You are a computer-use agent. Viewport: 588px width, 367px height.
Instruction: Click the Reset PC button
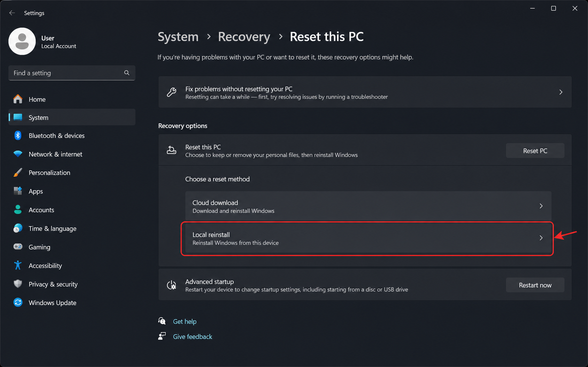coord(535,151)
